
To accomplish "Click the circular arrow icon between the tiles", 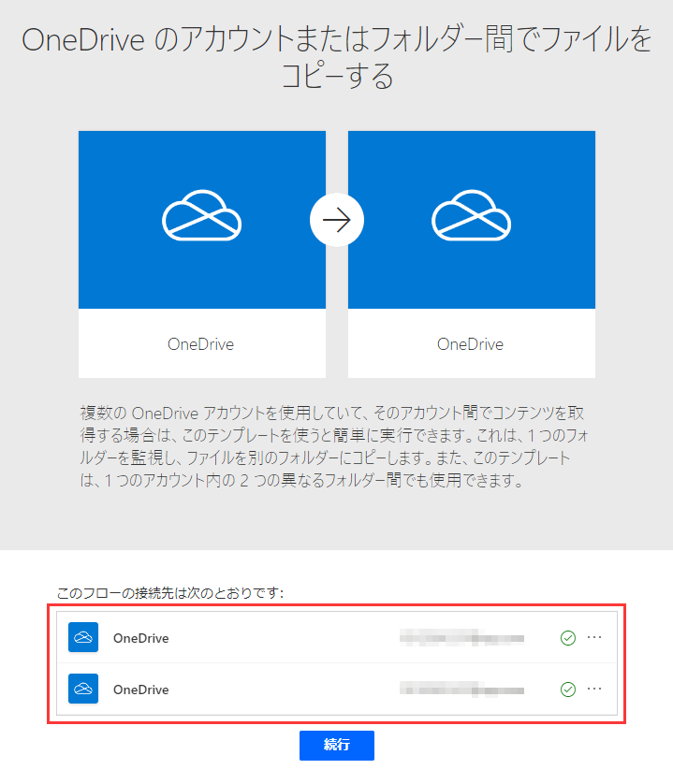I will coord(337,219).
